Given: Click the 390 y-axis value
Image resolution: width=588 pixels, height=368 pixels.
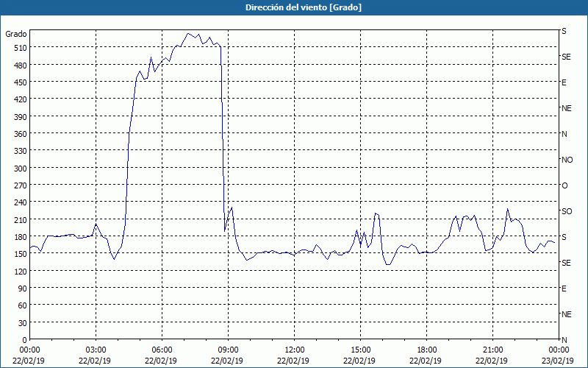Looking at the screenshot, I should pos(21,117).
